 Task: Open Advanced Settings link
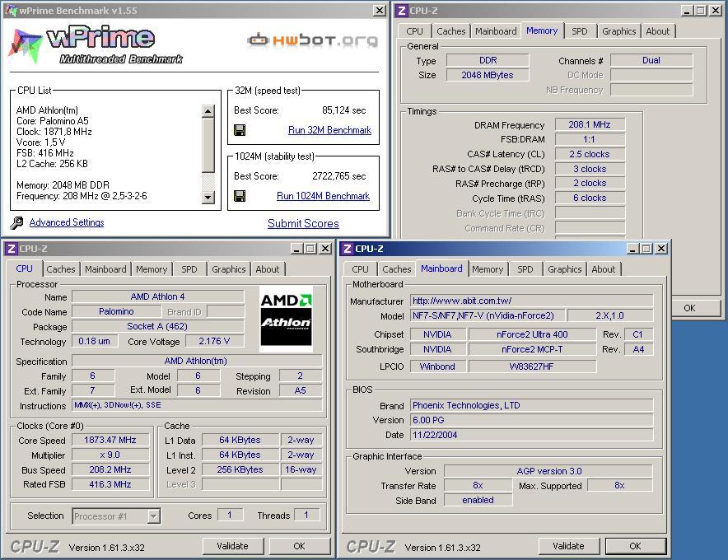tap(67, 222)
